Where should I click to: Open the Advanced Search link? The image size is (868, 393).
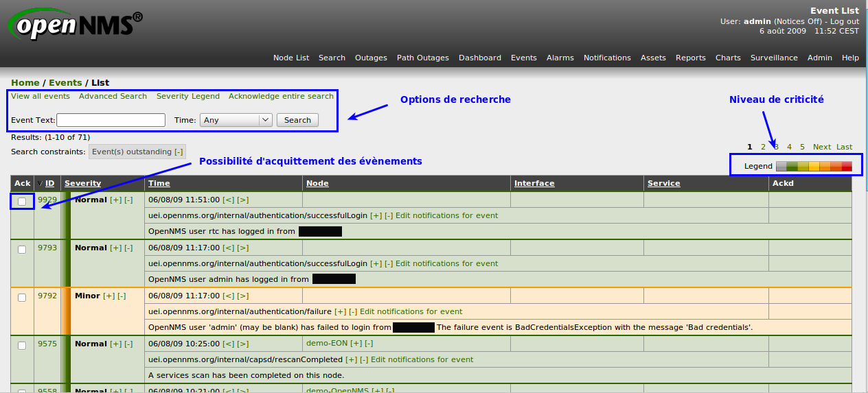tap(113, 96)
